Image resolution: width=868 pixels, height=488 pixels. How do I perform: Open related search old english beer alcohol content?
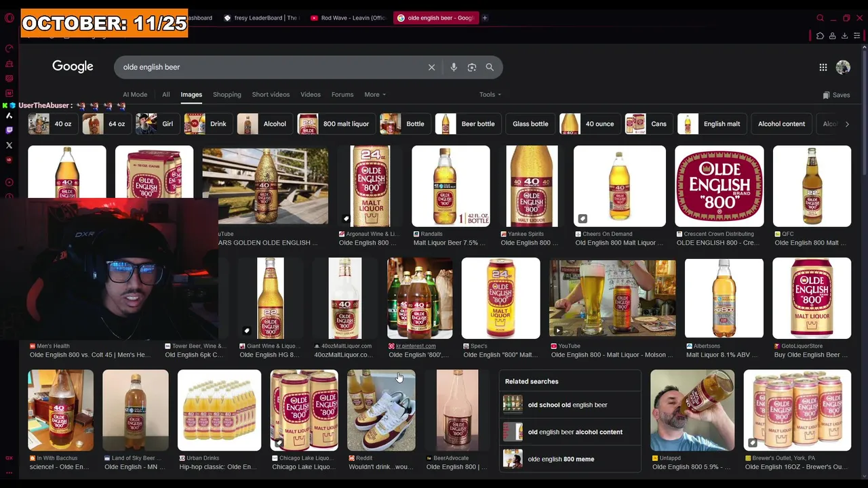(x=570, y=432)
